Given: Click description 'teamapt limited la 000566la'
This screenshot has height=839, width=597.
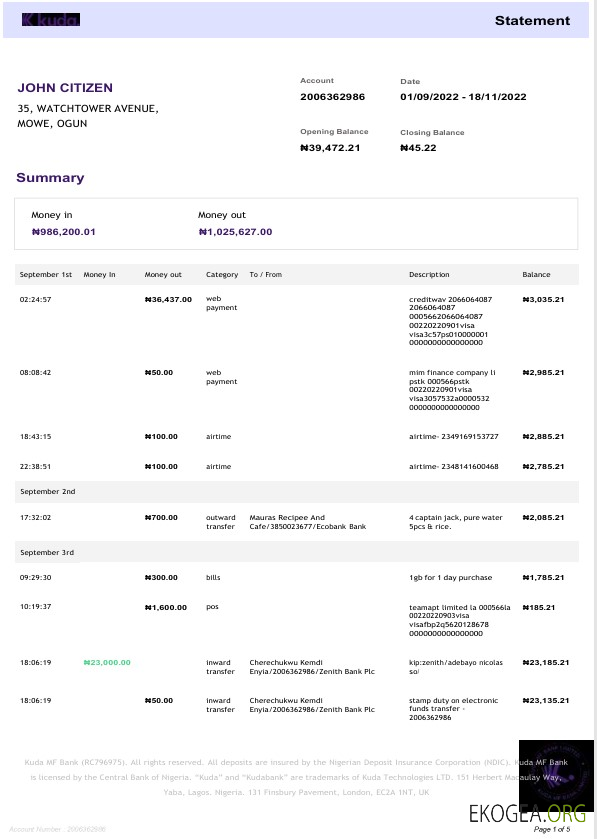Looking at the screenshot, I should (460, 607).
